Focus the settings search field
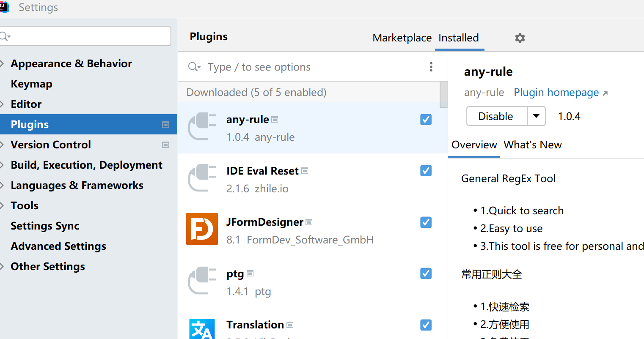The image size is (644, 339). point(85,36)
